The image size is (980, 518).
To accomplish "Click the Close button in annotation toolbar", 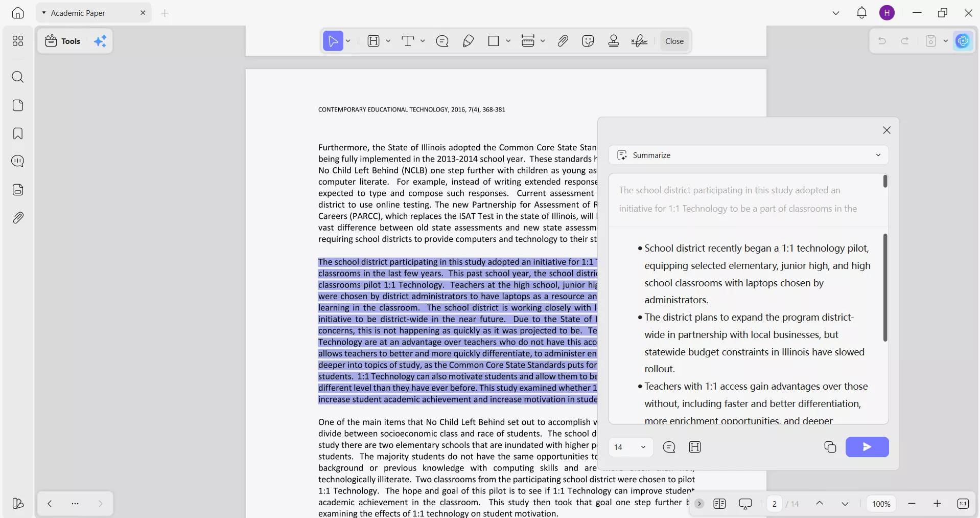I will coord(674,41).
